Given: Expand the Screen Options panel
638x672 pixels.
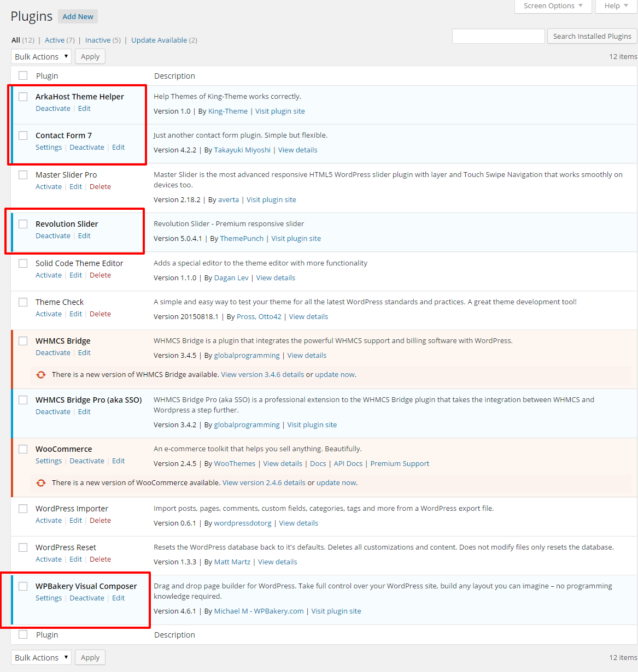Looking at the screenshot, I should tap(553, 6).
